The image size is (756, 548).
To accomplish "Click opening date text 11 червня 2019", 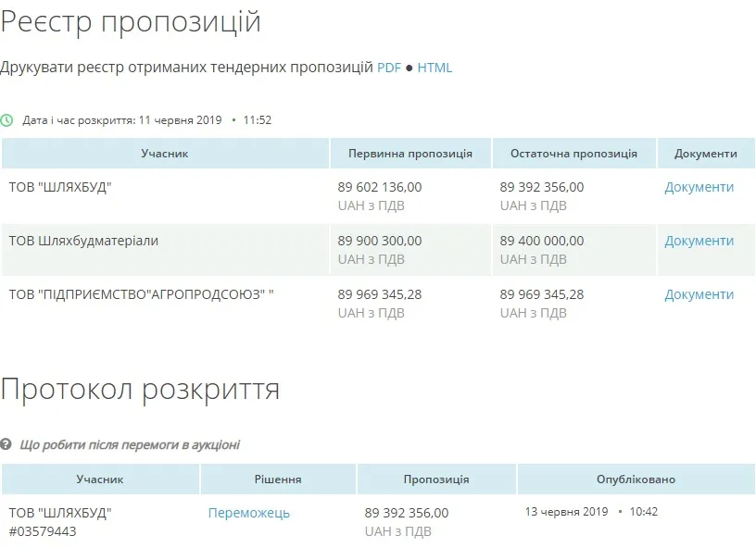I will coord(181,120).
